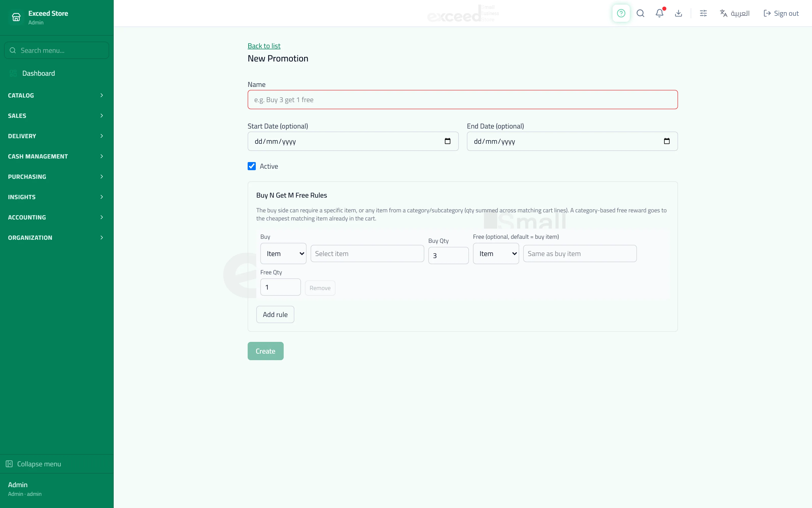Image resolution: width=812 pixels, height=508 pixels.
Task: Expand the INSIGHTS menu section
Action: tap(56, 197)
